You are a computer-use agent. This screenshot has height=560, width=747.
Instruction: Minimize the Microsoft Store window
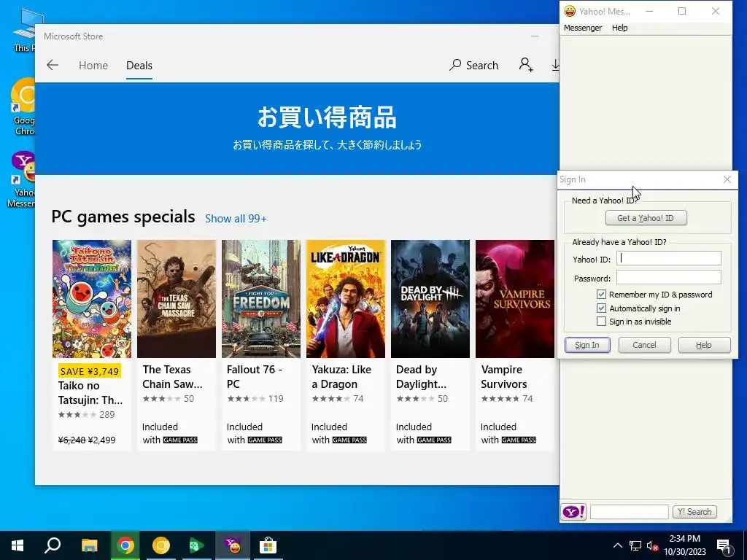point(535,36)
